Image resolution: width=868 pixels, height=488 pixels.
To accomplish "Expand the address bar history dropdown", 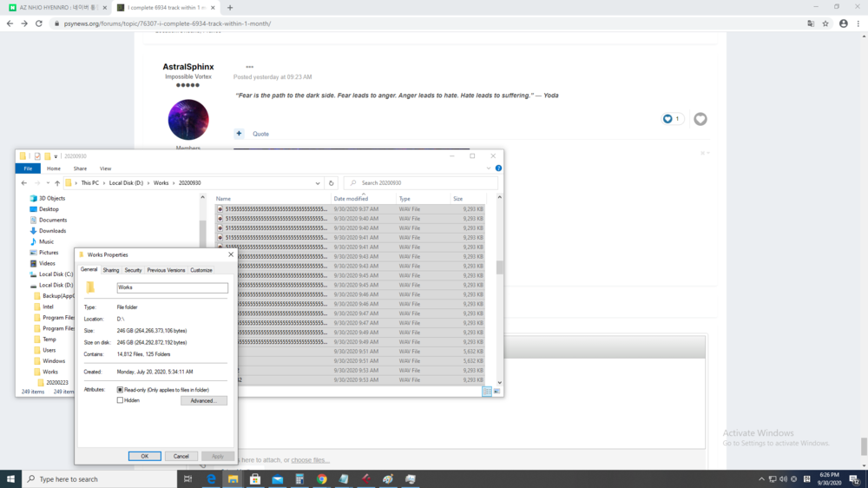I will (x=319, y=183).
